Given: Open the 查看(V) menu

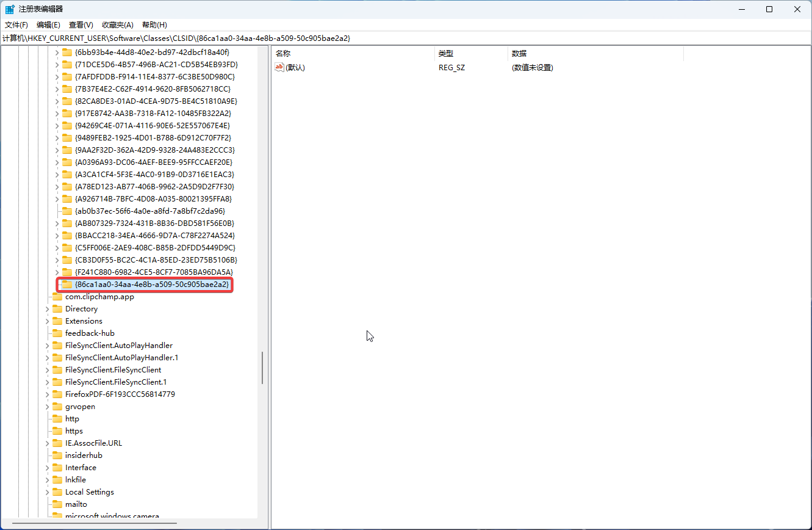Looking at the screenshot, I should 81,25.
